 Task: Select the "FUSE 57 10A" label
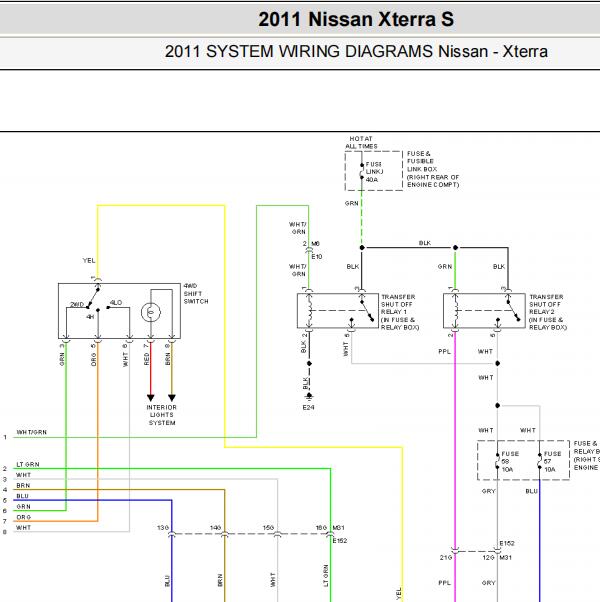tap(552, 462)
